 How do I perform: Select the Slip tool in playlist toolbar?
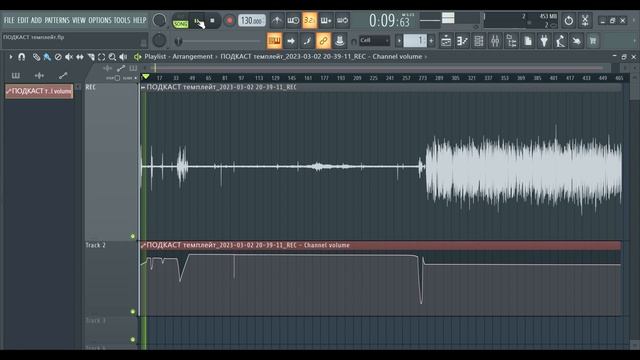pyautogui.click(x=80, y=57)
